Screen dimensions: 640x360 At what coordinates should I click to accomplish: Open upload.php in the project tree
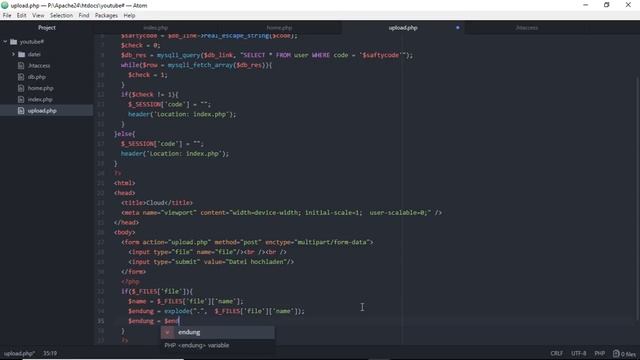(x=42, y=111)
